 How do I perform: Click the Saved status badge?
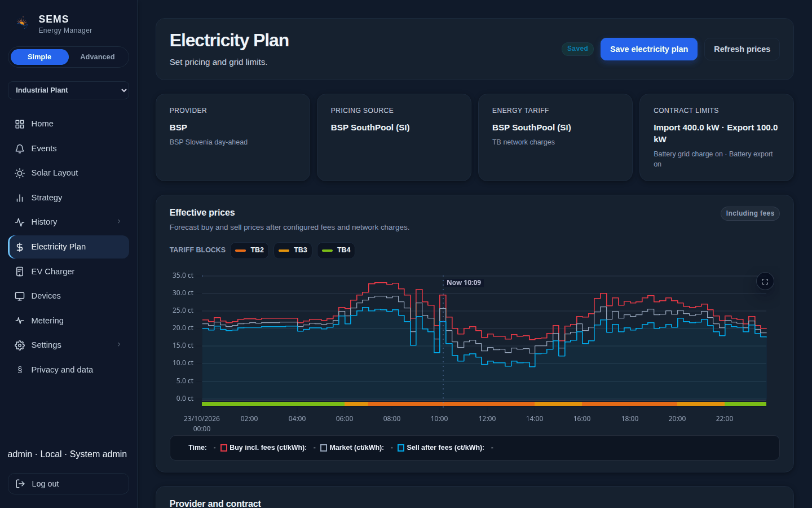tap(577, 49)
